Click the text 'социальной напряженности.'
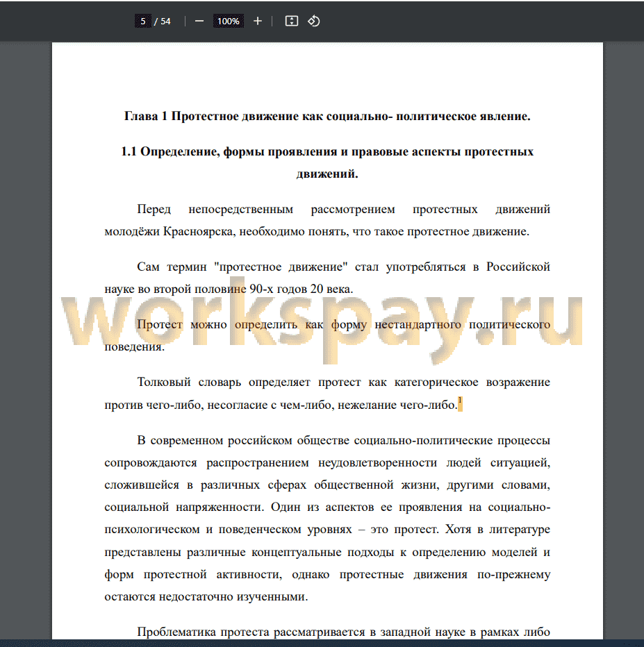Screen dimensions: 644x647 pos(184,507)
